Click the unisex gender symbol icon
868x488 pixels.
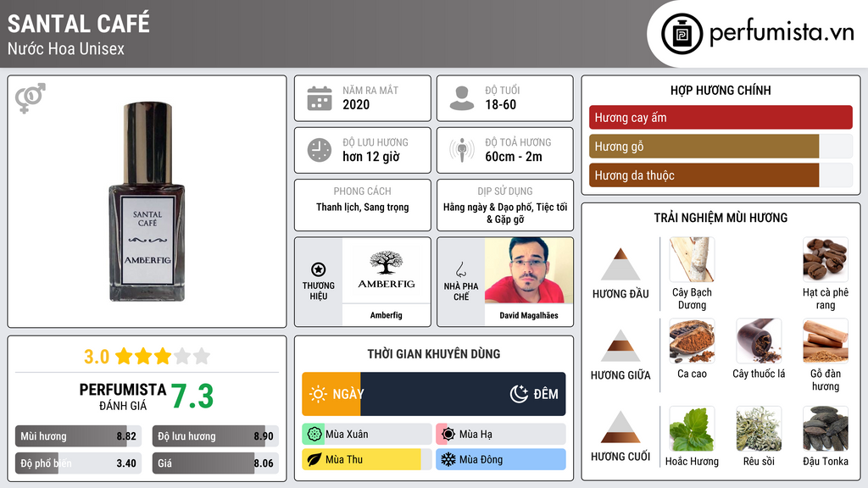pos(31,98)
